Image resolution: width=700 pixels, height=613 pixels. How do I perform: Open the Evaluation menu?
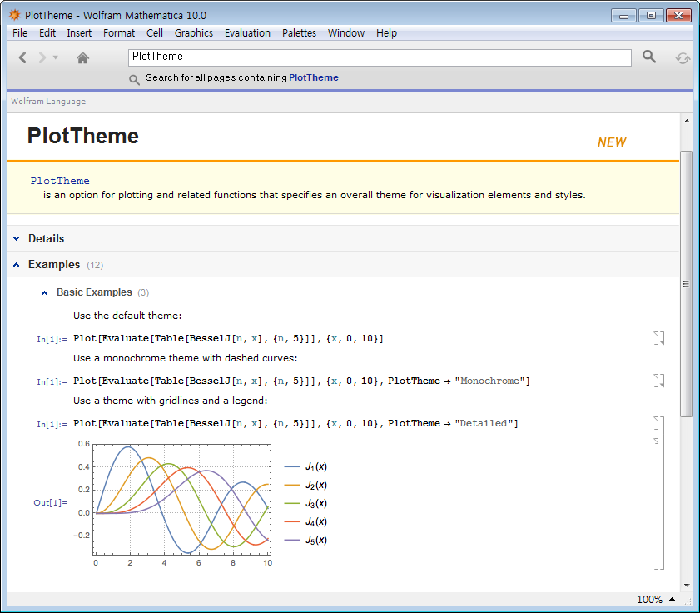(x=247, y=33)
